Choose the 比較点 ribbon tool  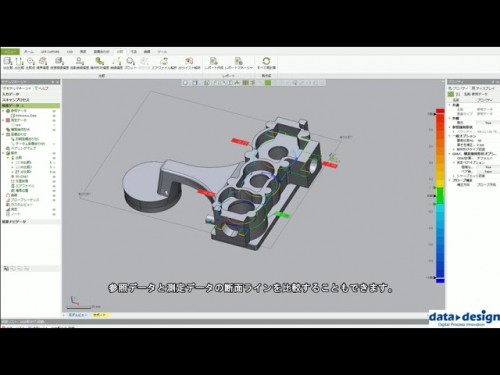click(30, 63)
